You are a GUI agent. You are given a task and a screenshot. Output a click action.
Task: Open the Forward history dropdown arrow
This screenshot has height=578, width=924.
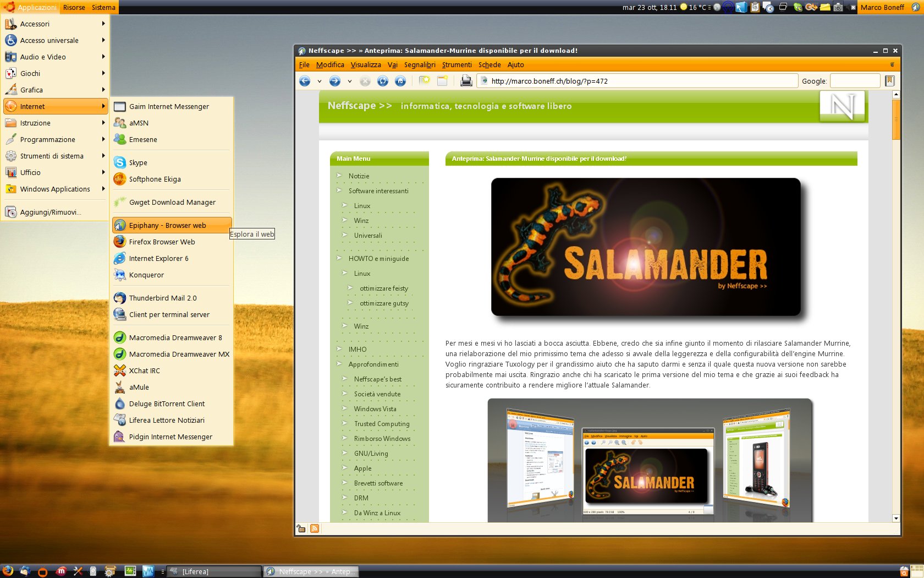pyautogui.click(x=349, y=81)
